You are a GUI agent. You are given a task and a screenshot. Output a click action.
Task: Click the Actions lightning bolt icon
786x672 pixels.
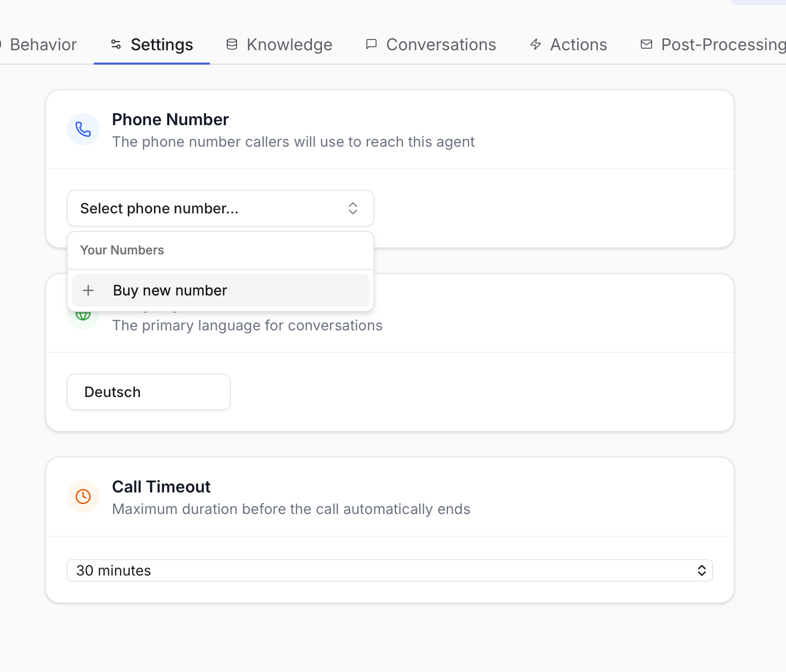click(536, 45)
